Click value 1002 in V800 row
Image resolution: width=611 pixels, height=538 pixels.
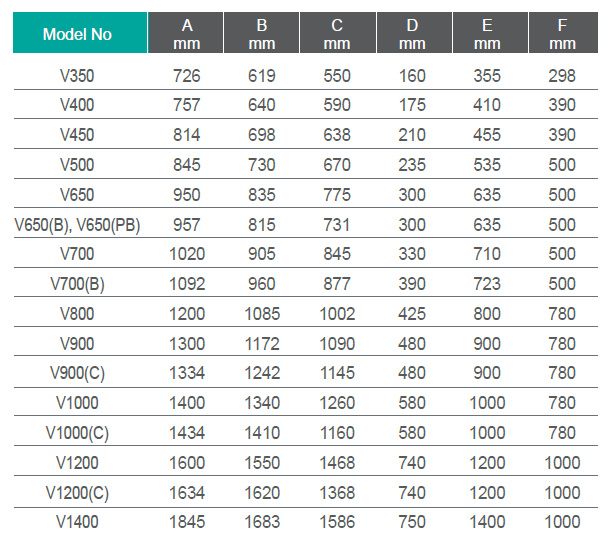337,314
